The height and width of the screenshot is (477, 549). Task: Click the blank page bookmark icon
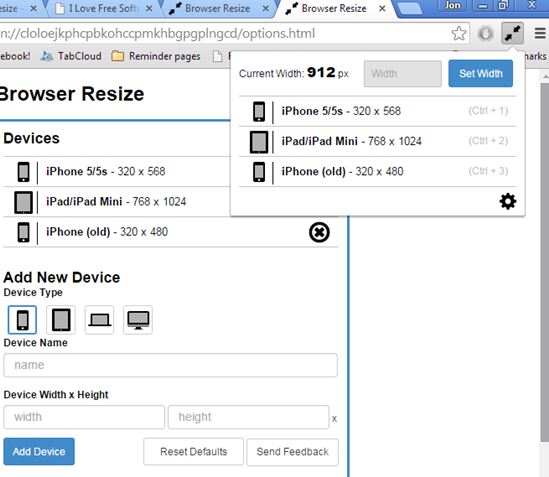[x=217, y=56]
